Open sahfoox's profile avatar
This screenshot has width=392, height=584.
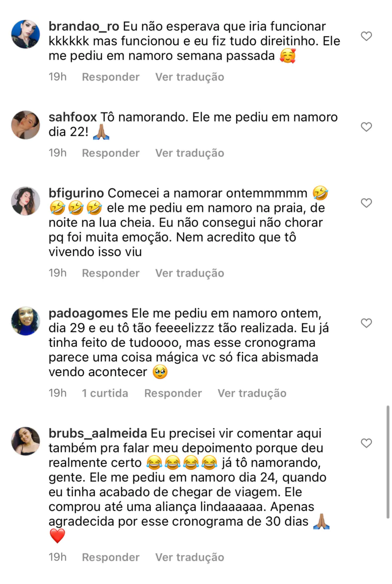25,125
